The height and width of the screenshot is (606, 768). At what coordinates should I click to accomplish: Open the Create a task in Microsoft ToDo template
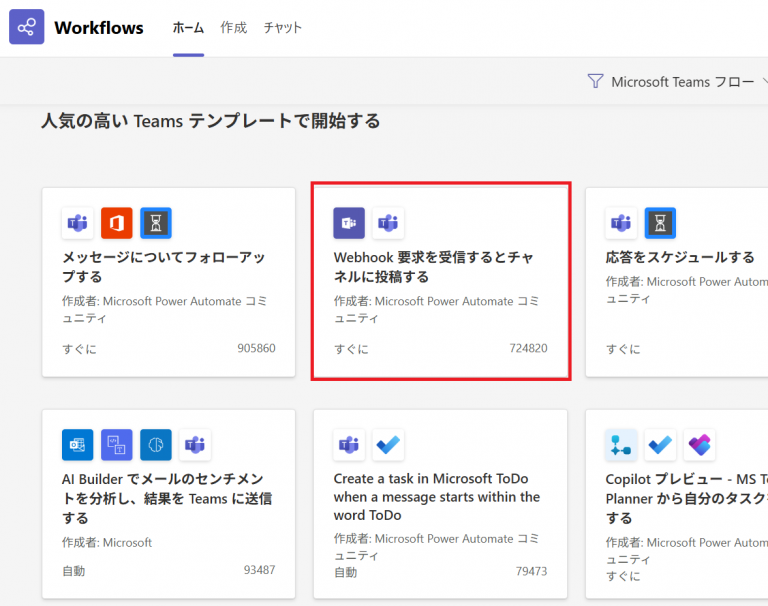click(436, 497)
